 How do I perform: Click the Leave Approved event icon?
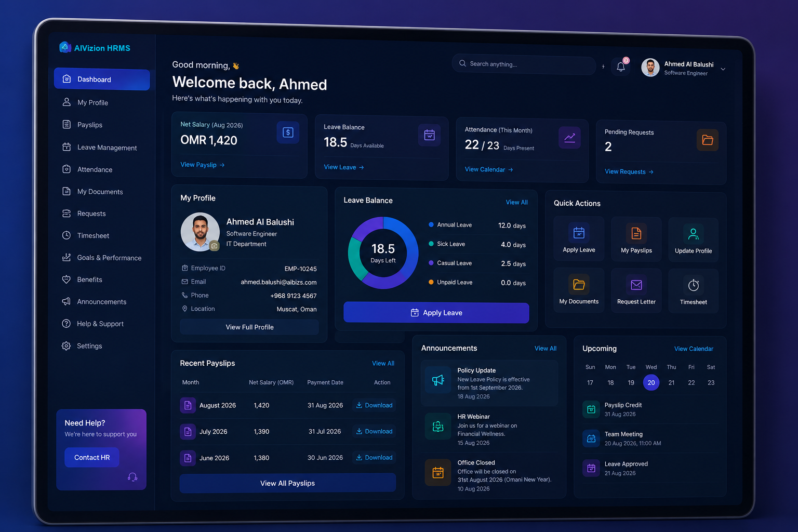591,468
